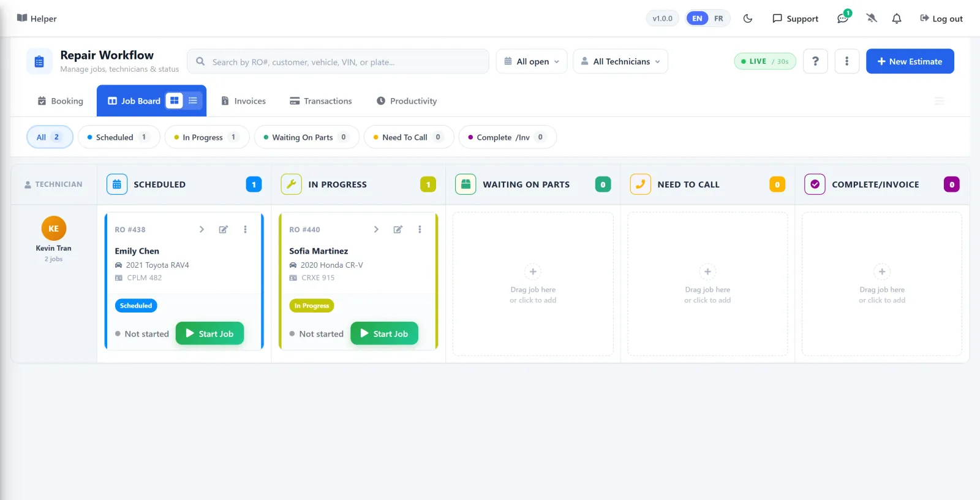Start Job for Emily Chen
This screenshot has height=500, width=980.
point(210,333)
